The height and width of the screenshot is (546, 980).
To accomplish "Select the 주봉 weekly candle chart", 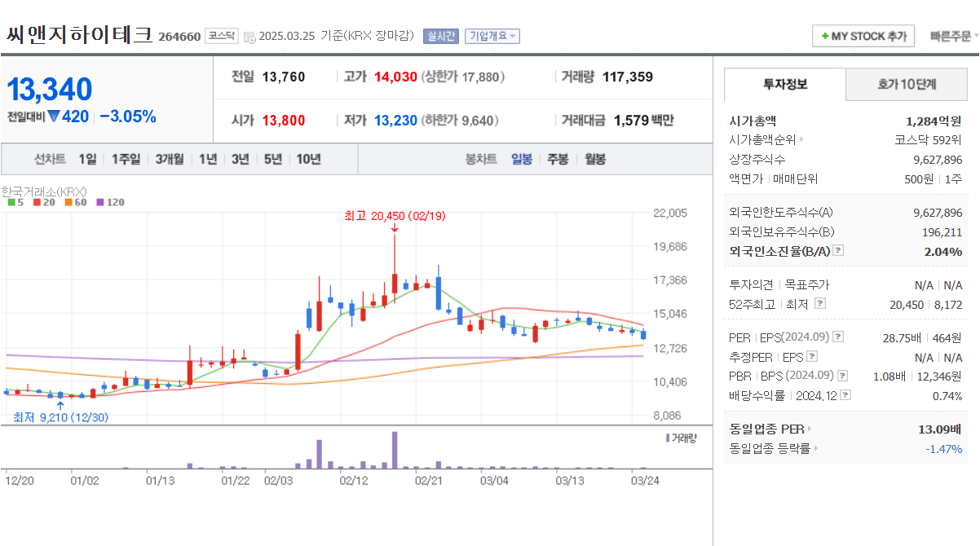I will [558, 160].
